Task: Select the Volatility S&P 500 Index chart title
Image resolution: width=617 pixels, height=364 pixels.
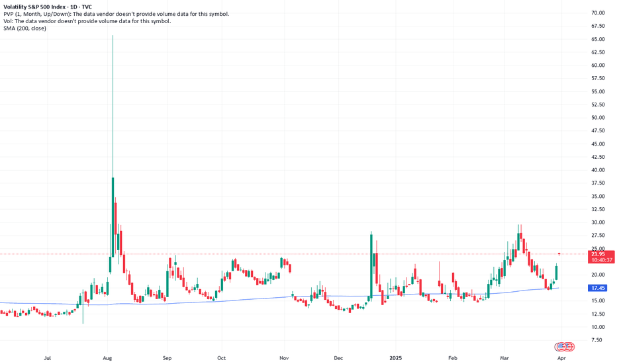Action: tap(48, 7)
